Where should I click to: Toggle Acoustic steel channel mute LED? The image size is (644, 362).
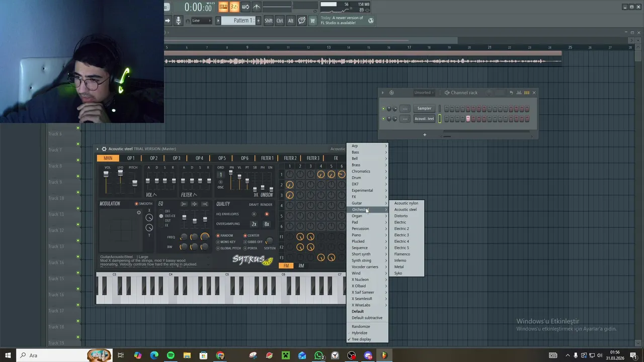point(383,119)
